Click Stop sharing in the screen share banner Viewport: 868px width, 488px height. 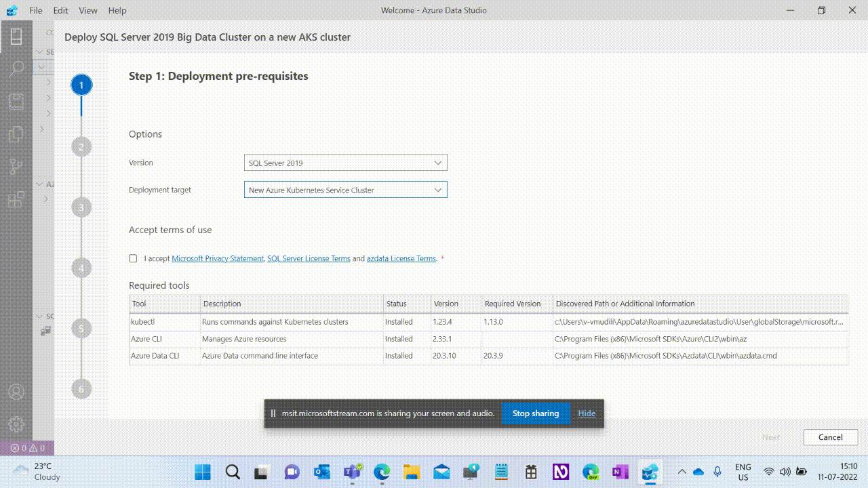coord(535,413)
